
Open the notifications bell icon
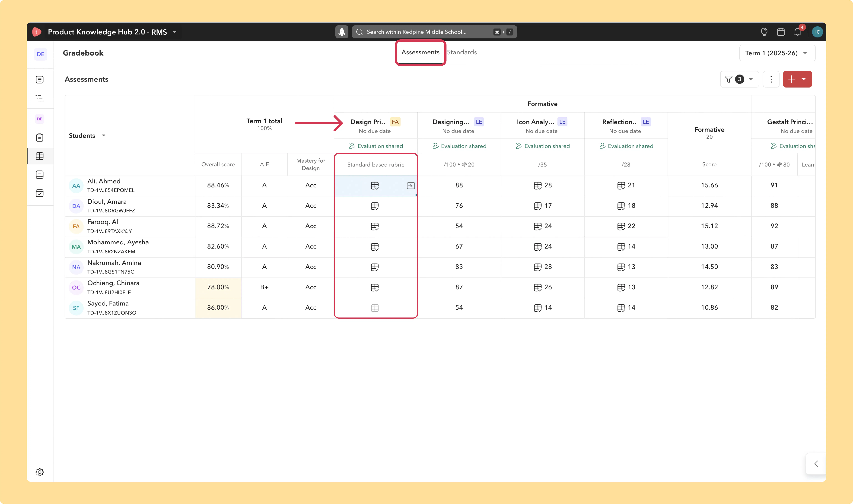pyautogui.click(x=797, y=32)
